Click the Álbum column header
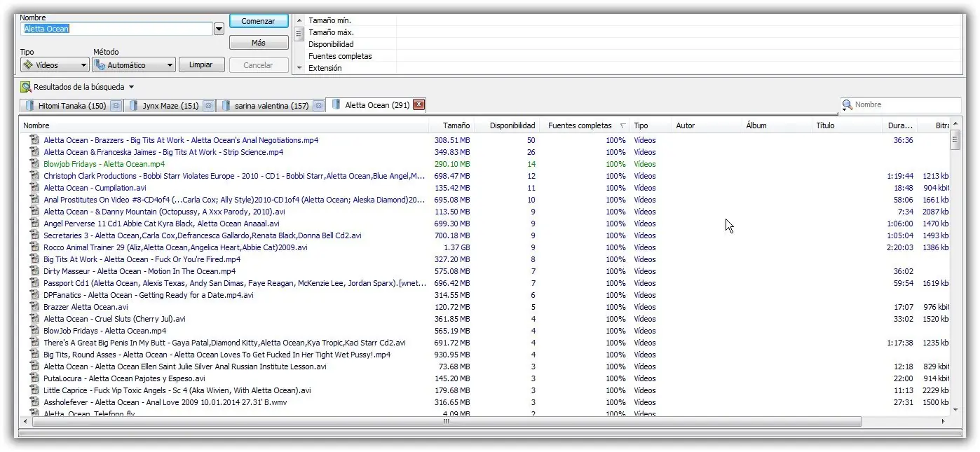The height and width of the screenshot is (452, 980). (777, 125)
